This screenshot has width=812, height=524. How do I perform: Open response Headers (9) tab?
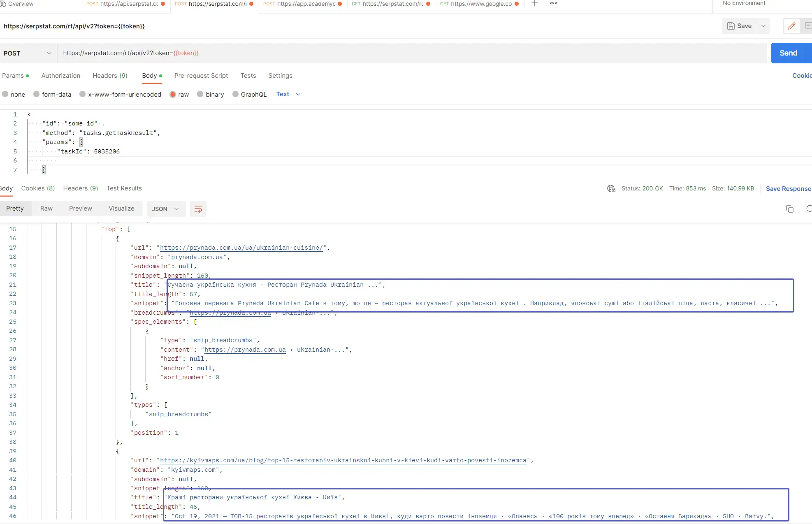tap(81, 188)
